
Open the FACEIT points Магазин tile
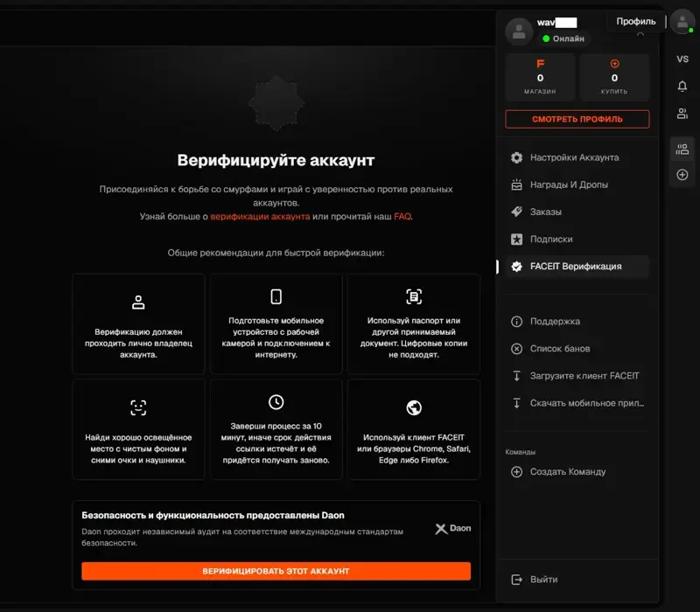pyautogui.click(x=540, y=77)
